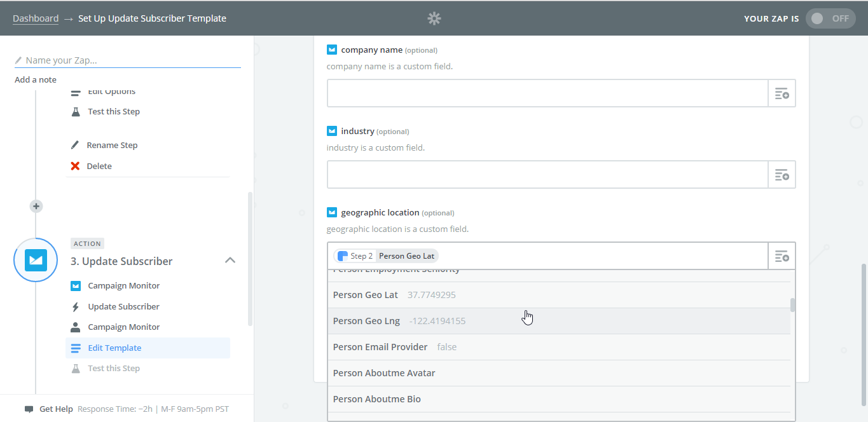Click the person account icon
The height and width of the screenshot is (422, 868).
tap(76, 327)
